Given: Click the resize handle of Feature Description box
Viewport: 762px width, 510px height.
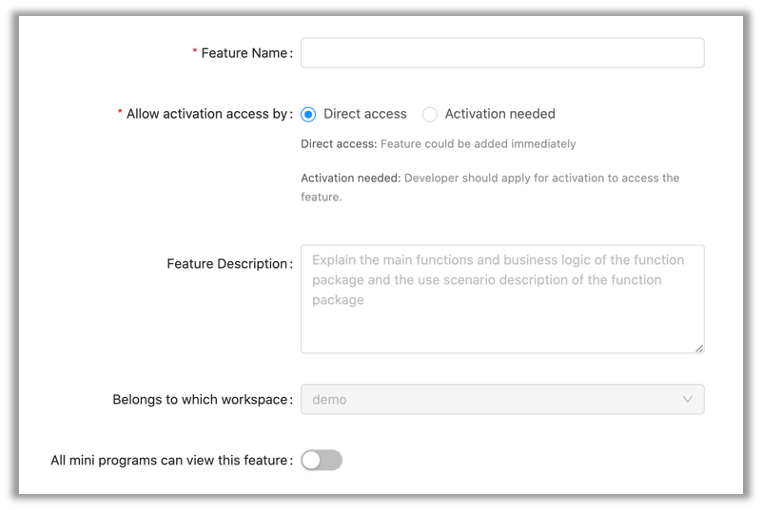Looking at the screenshot, I should coord(699,348).
